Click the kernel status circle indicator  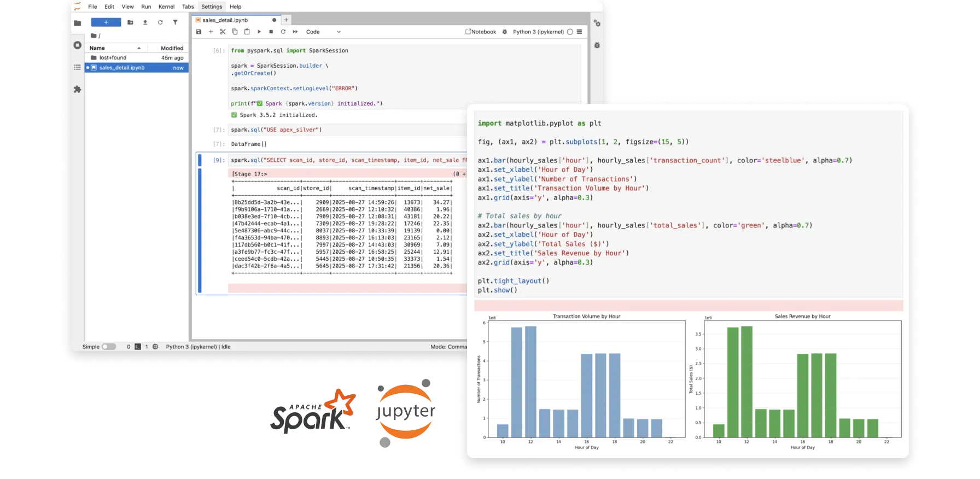(x=570, y=32)
